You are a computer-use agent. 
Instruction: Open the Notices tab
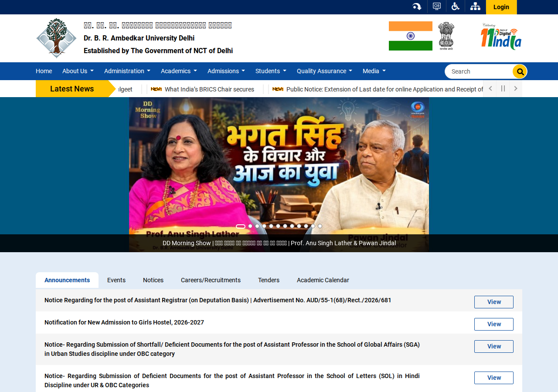[153, 280]
